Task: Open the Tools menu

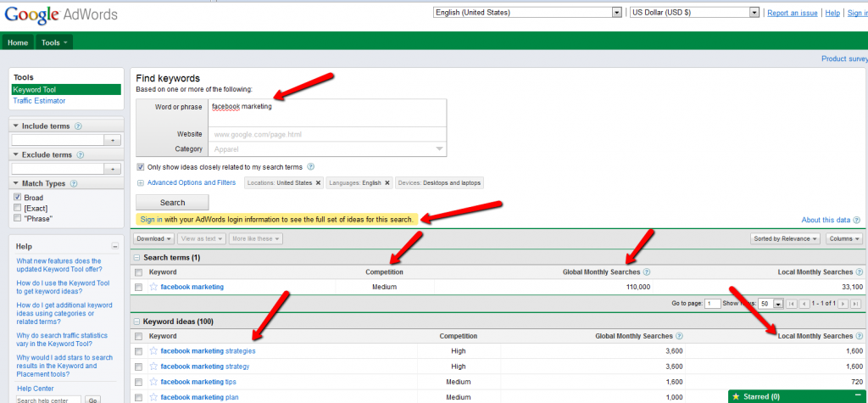Action: [x=54, y=42]
